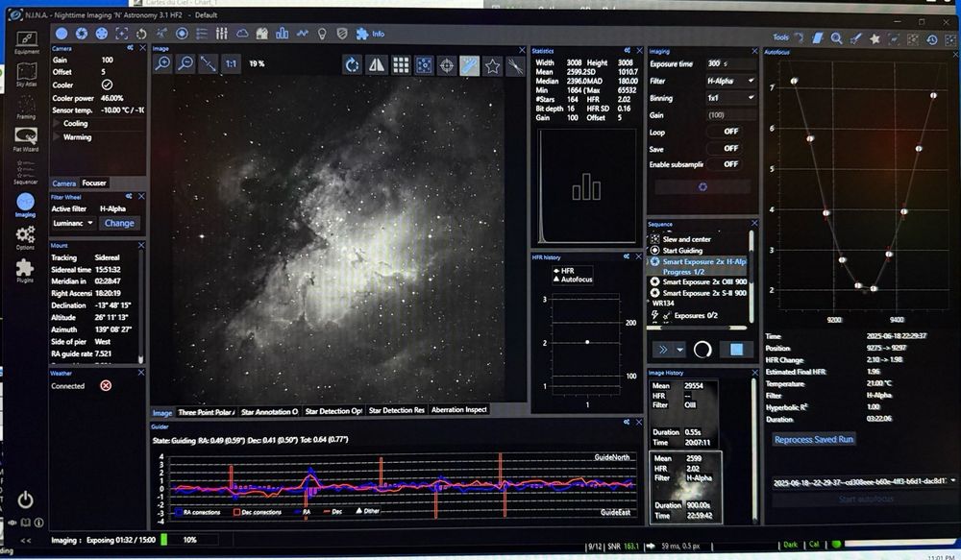The height and width of the screenshot is (560, 961).
Task: Open the Binning 1x1 dropdown
Action: tap(730, 98)
